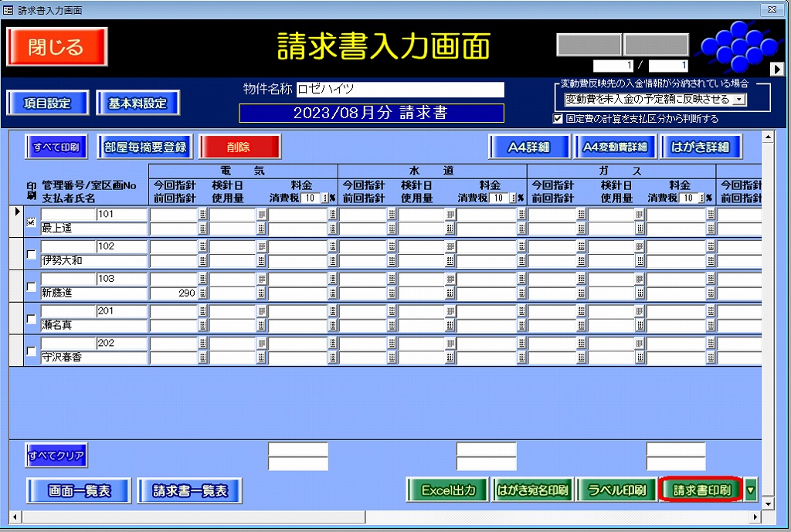This screenshot has width=791, height=532.
Task: Open the 基本料設定 screen
Action: pos(137,103)
